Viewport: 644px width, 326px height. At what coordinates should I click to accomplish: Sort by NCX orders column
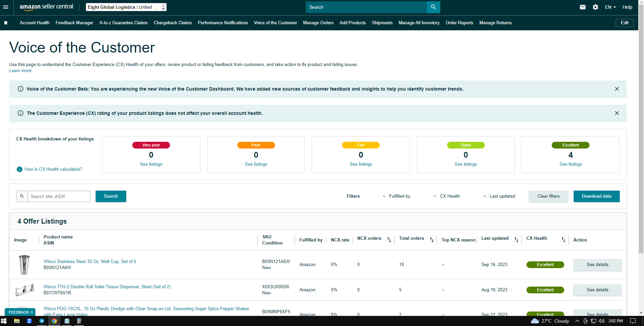coord(389,239)
